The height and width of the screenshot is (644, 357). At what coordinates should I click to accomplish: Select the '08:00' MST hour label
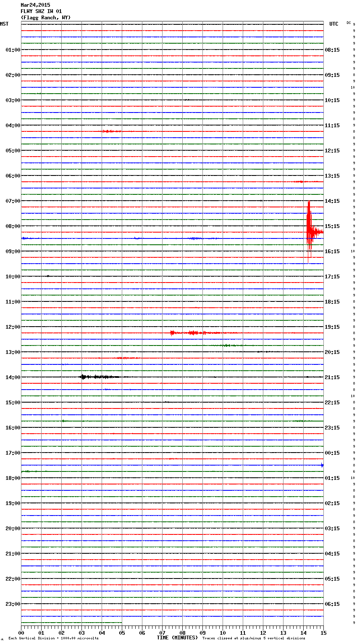[13, 226]
